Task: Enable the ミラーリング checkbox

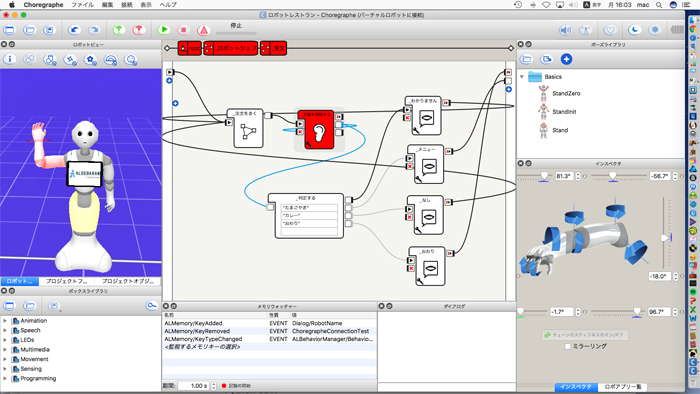Action: click(x=567, y=346)
